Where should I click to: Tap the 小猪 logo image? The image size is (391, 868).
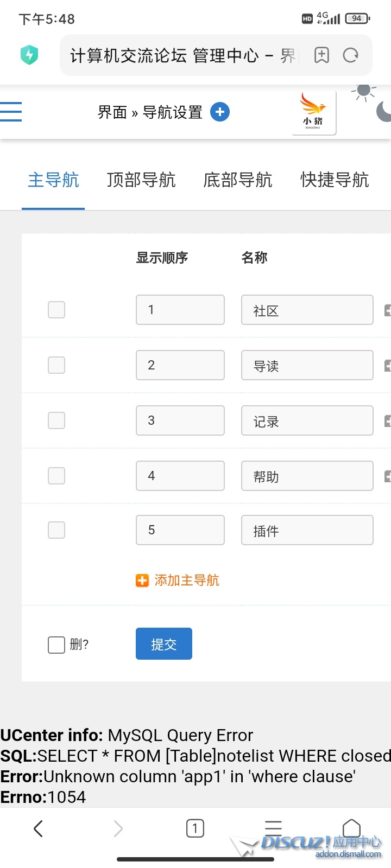point(313,111)
